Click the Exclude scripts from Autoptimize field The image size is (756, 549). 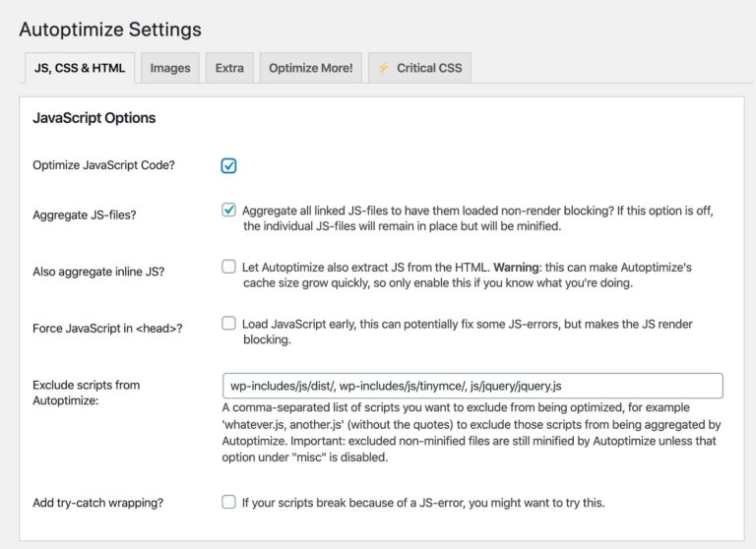(472, 386)
